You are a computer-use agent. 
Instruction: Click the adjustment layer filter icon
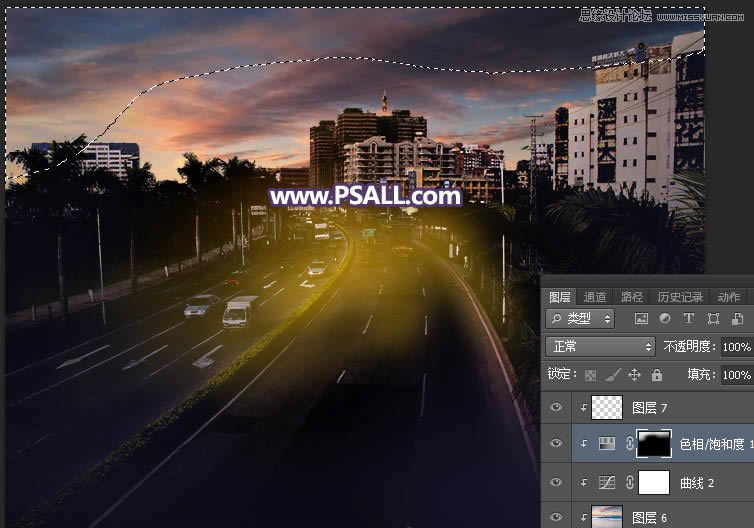(665, 319)
